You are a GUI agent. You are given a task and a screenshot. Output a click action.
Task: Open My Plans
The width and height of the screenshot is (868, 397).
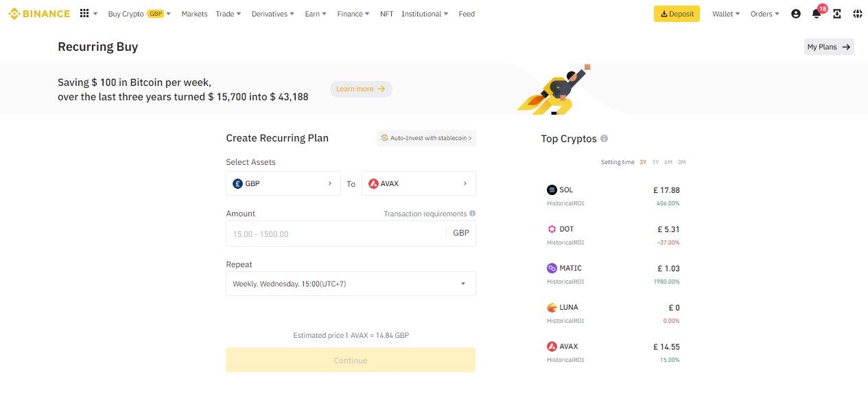point(829,47)
